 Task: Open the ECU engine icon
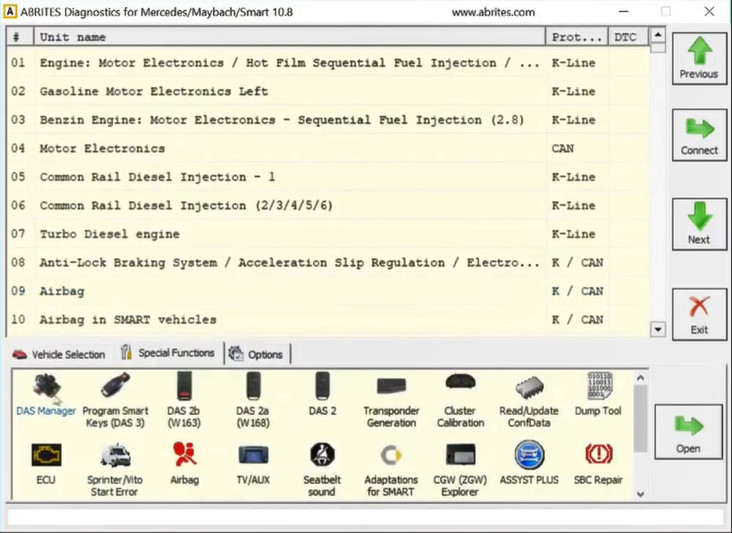[x=46, y=464]
